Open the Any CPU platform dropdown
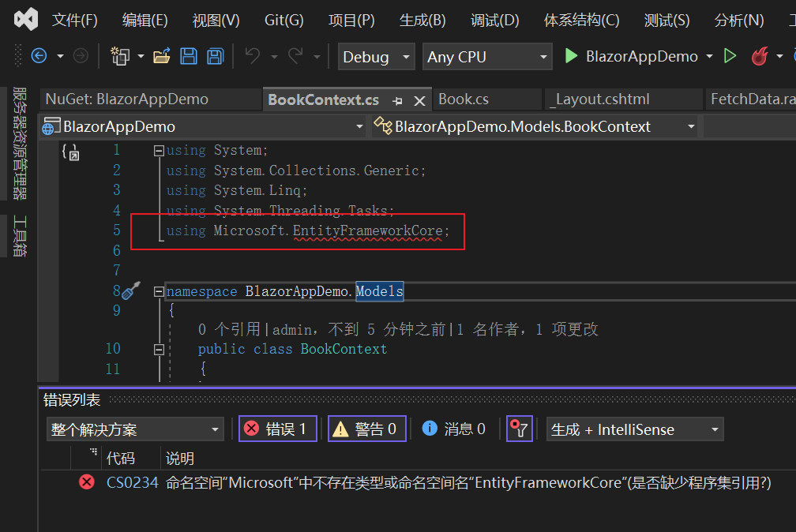 (487, 56)
